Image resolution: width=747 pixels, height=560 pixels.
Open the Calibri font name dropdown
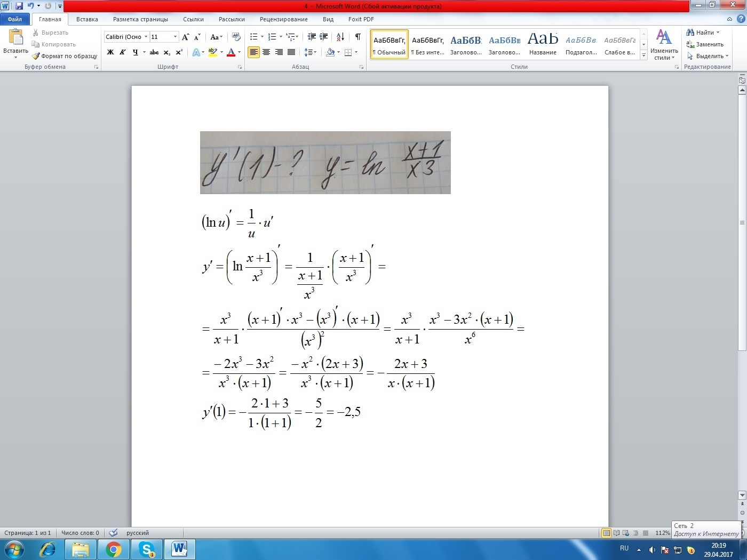pyautogui.click(x=146, y=37)
